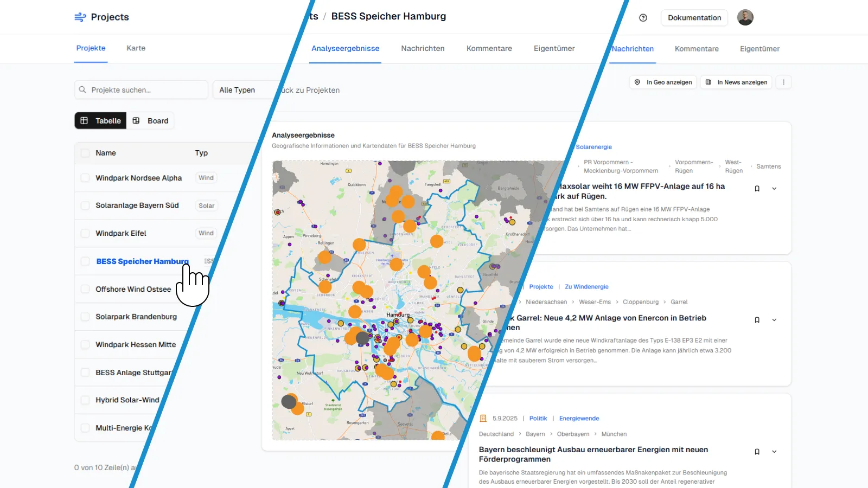Switch to Board view
This screenshot has width=868, height=488.
[x=151, y=121]
